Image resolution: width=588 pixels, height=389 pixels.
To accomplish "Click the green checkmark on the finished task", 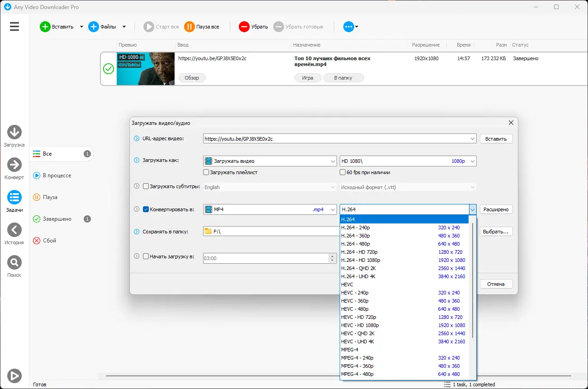I will (109, 69).
